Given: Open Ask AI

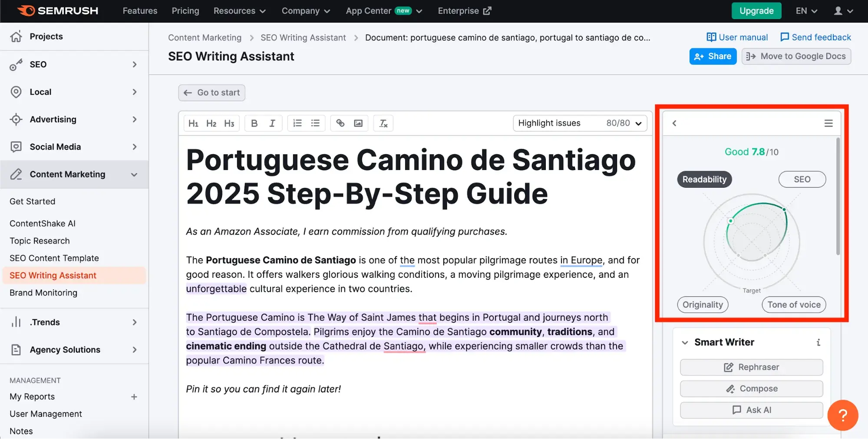Looking at the screenshot, I should [x=751, y=410].
